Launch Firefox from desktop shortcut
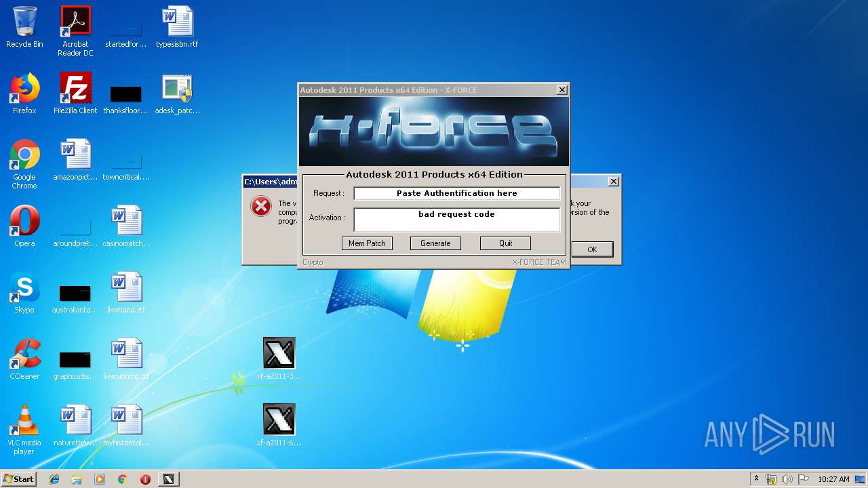Image resolution: width=868 pixels, height=488 pixels. pos(24,94)
